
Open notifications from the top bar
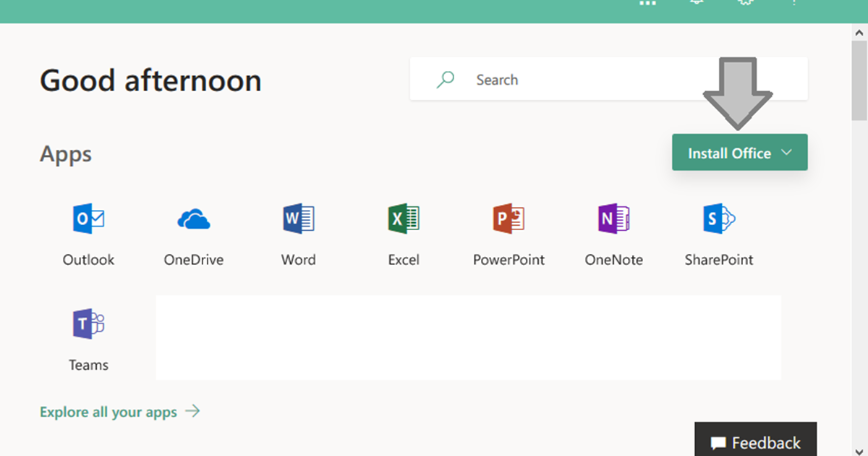[x=696, y=3]
